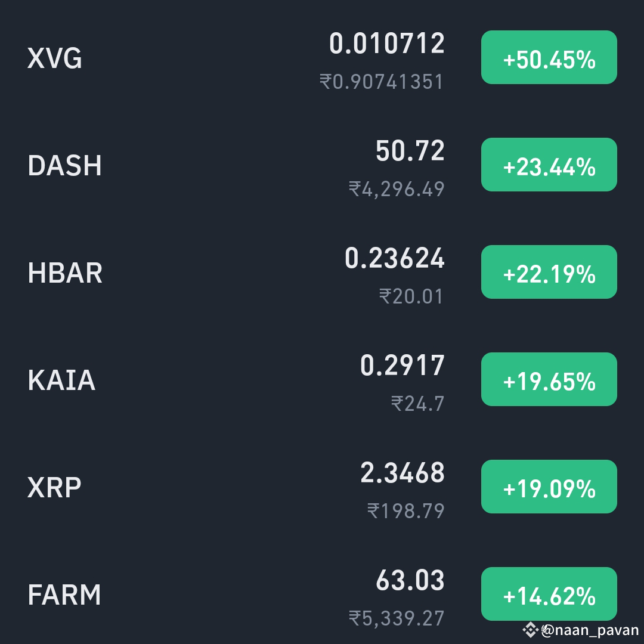Click the +22.19% gain badge for HBAR
Image resolution: width=644 pixels, height=644 pixels.
click(x=549, y=272)
